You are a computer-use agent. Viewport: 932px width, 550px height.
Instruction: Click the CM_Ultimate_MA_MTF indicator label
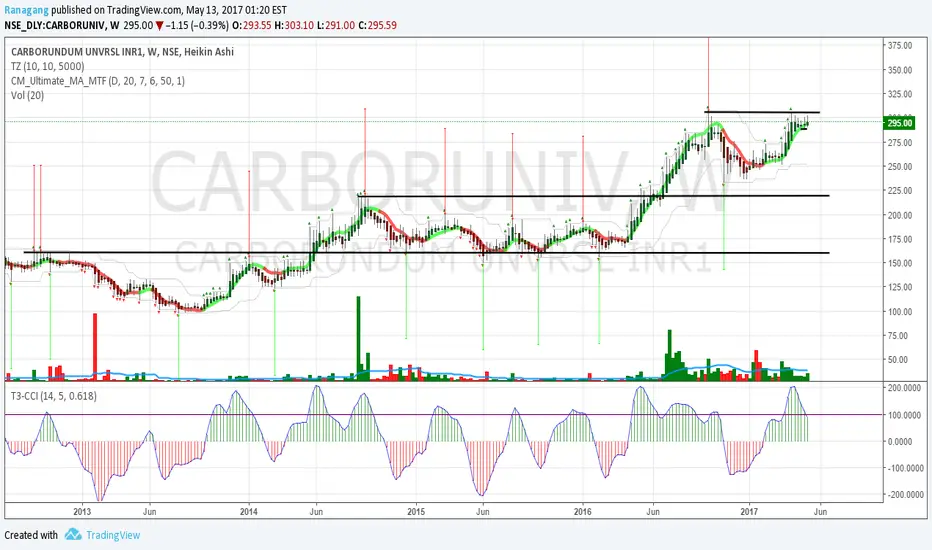[x=97, y=81]
